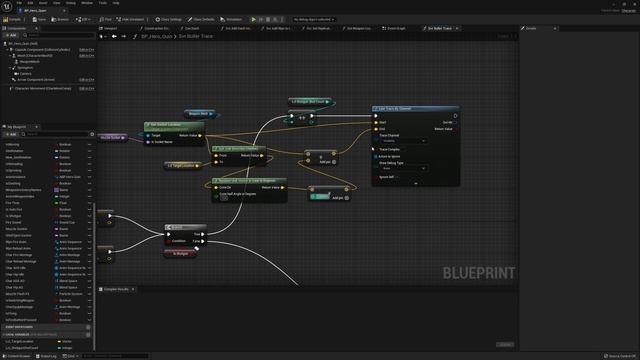This screenshot has height=360, width=640.
Task: Select the Is Shotgun variable node
Action: pyautogui.click(x=180, y=253)
